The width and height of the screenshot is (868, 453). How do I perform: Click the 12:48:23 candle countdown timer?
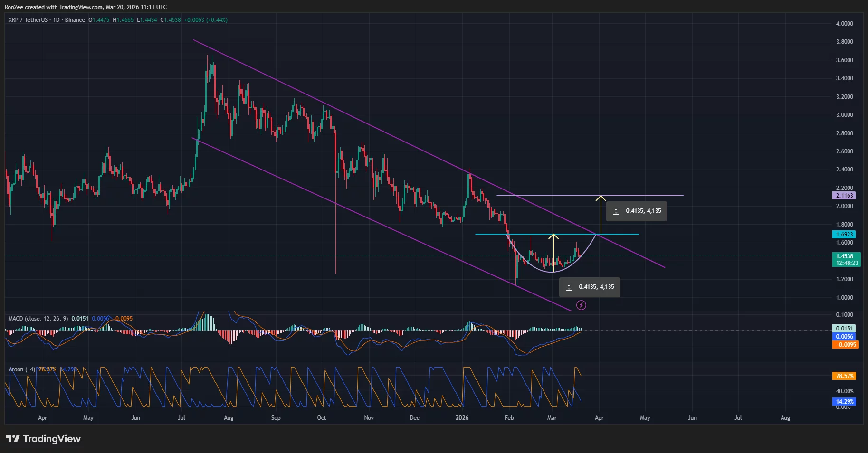[x=846, y=262]
